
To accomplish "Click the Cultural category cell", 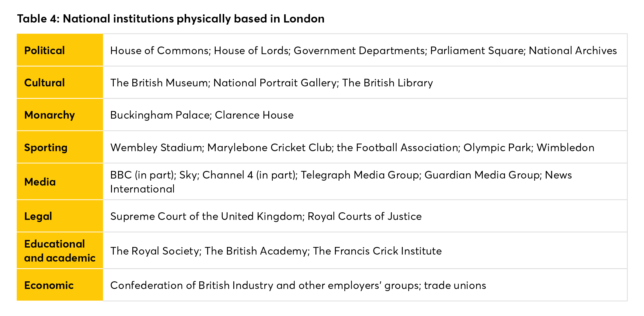I will click(44, 83).
